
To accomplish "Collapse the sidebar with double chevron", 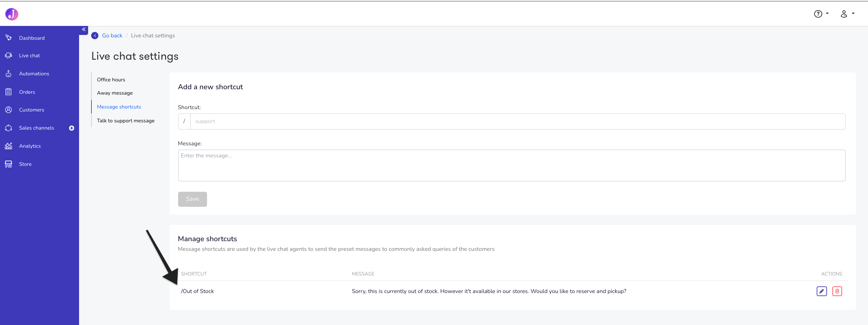I will point(84,30).
